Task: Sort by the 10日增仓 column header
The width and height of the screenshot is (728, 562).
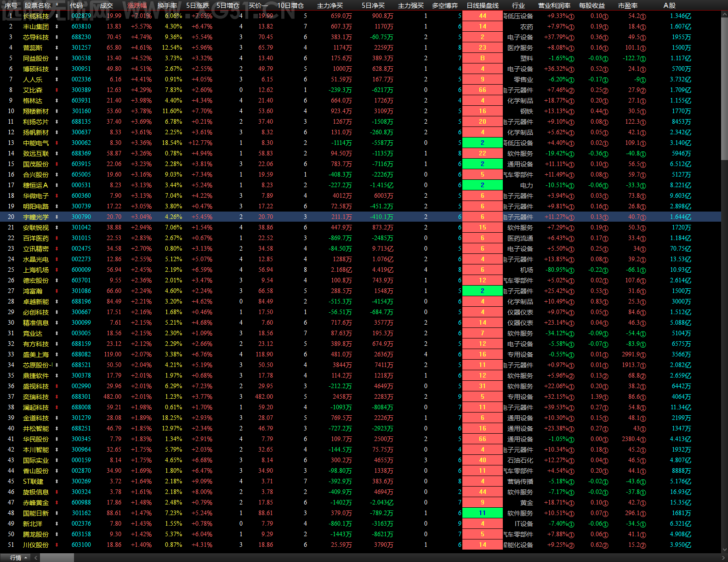Action: [290, 6]
